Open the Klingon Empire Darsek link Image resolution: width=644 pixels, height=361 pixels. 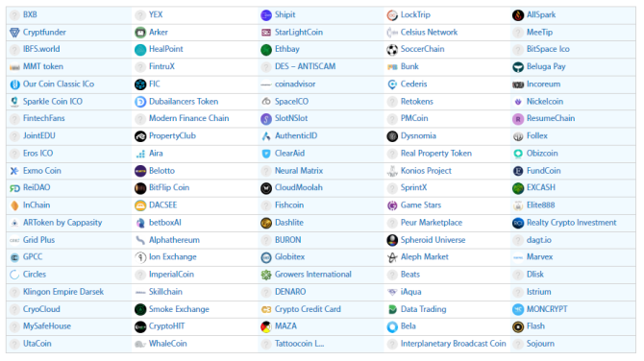coord(63,292)
